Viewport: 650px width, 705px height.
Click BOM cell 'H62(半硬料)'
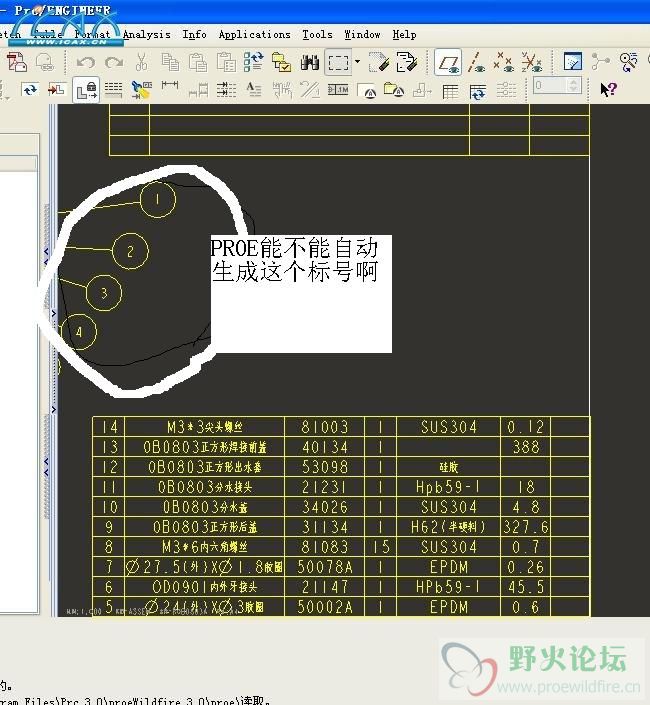448,527
